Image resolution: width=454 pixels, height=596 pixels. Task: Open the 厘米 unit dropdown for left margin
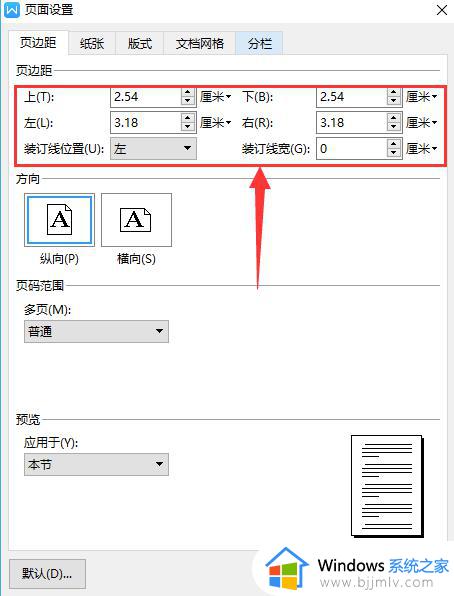(x=216, y=123)
